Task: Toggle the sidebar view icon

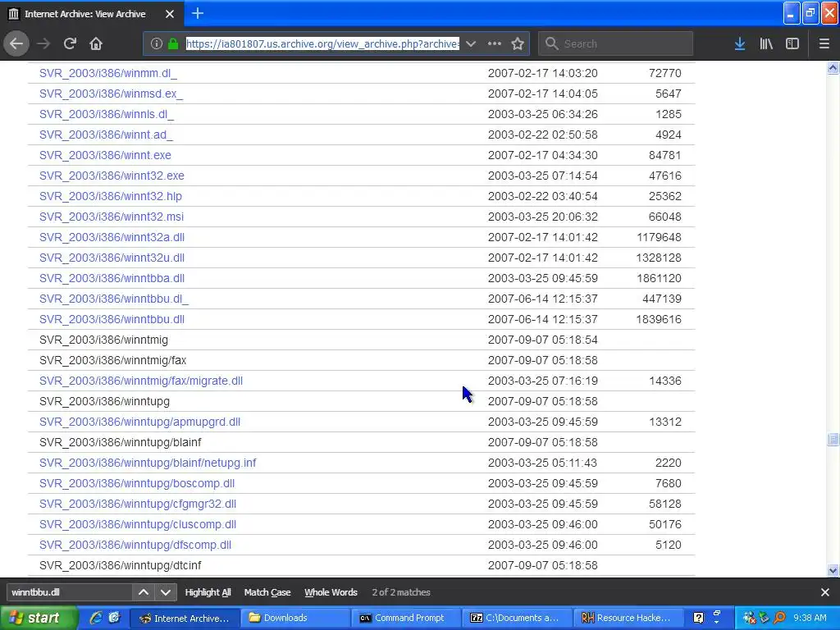Action: 792,43
